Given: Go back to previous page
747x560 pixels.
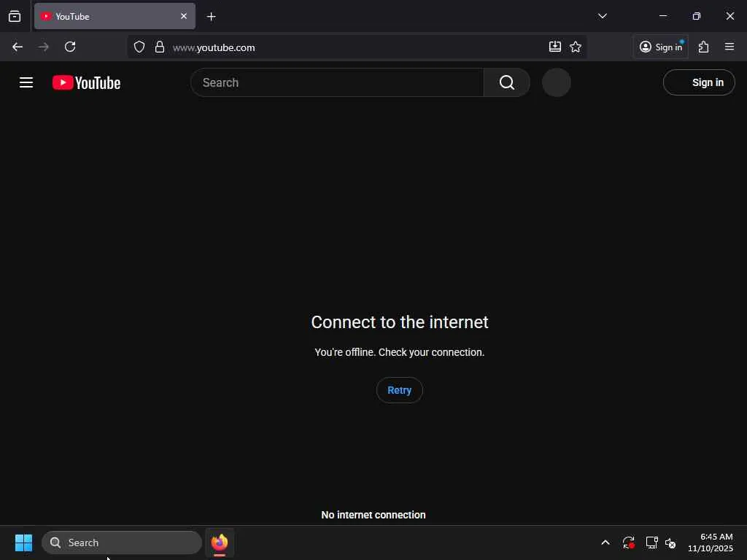Looking at the screenshot, I should click(x=18, y=47).
